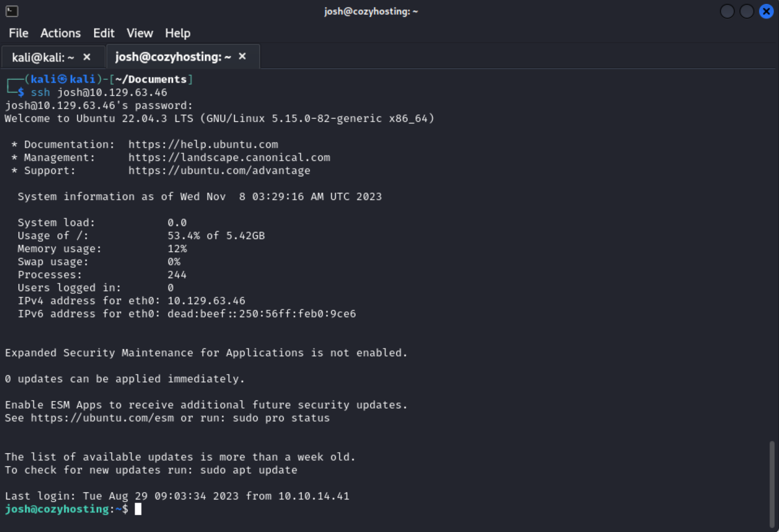Click the cursor at the josh@cozyhosting prompt
The width and height of the screenshot is (779, 532).
(x=138, y=509)
